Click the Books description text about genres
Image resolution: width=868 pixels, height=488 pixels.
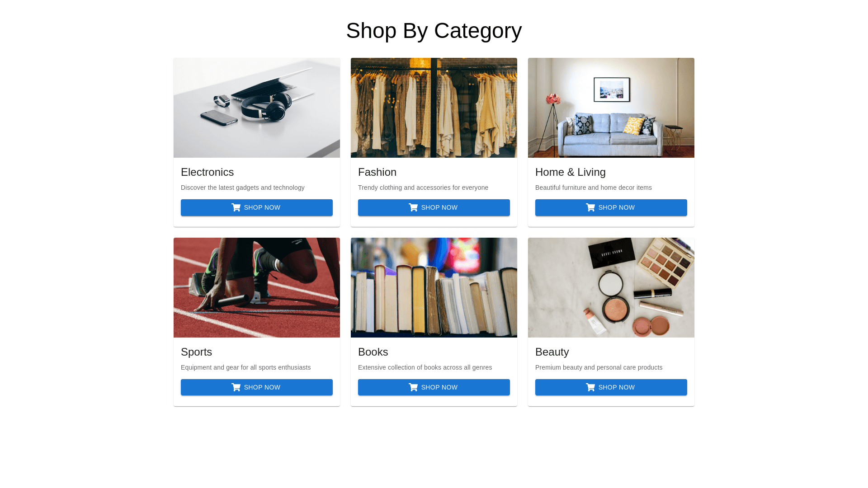[425, 367]
